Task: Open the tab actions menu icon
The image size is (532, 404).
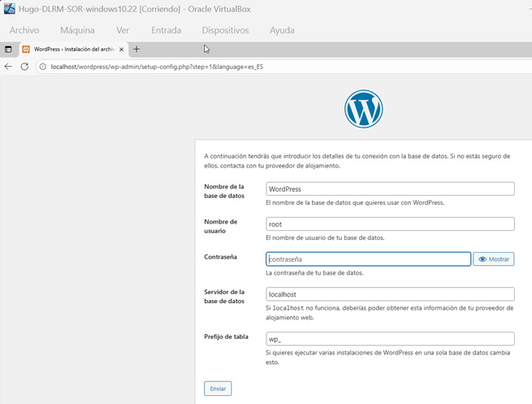Action: click(x=8, y=50)
